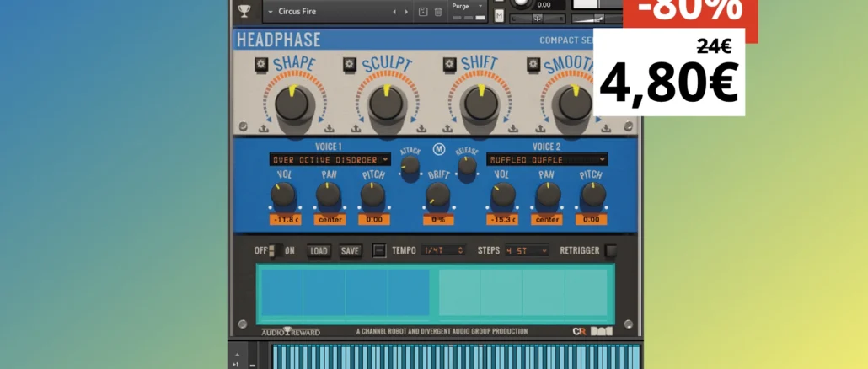Click the Voice 2 volume value -15.3

tap(502, 220)
